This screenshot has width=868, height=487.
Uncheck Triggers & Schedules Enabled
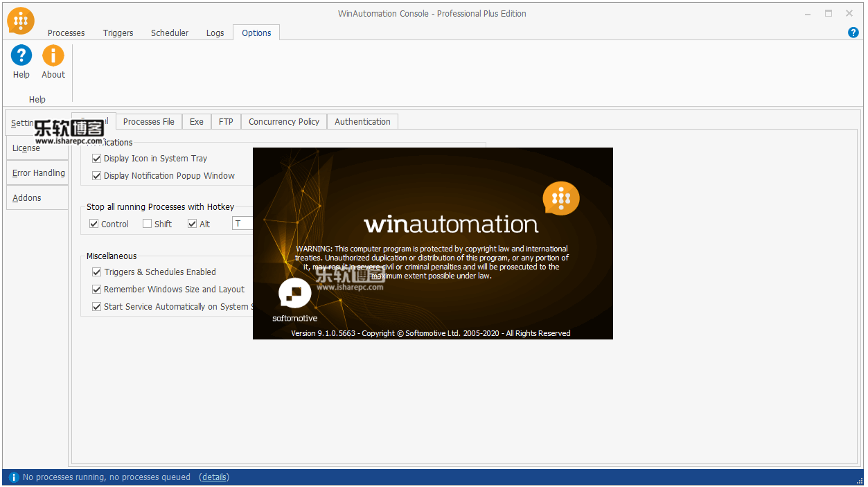97,272
